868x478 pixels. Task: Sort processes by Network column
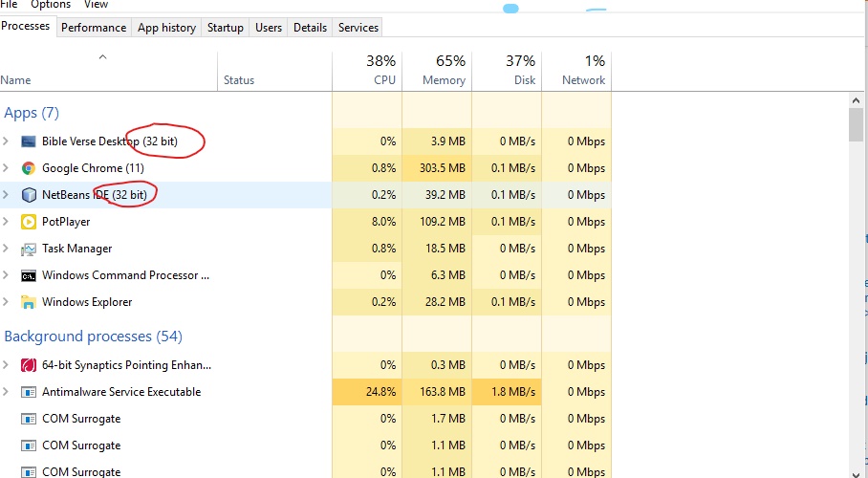576,71
